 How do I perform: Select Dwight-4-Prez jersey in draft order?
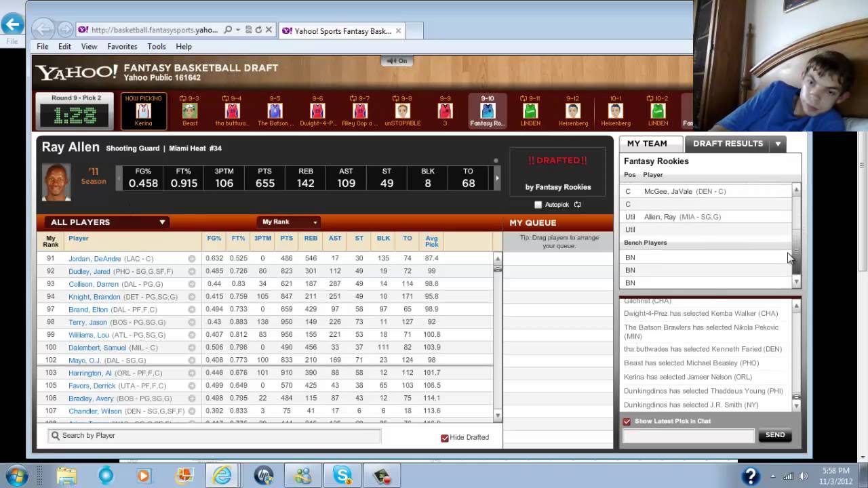(x=317, y=110)
